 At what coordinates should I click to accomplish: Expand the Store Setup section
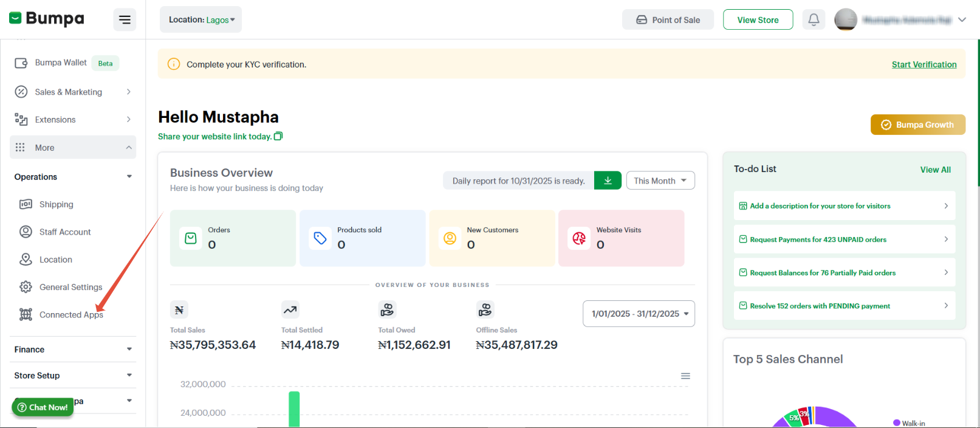(73, 376)
